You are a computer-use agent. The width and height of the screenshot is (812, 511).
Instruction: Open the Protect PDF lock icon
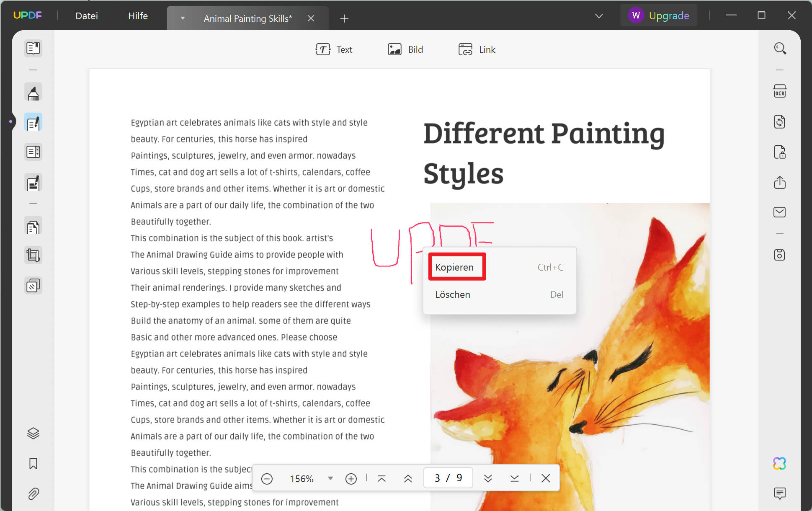780,152
